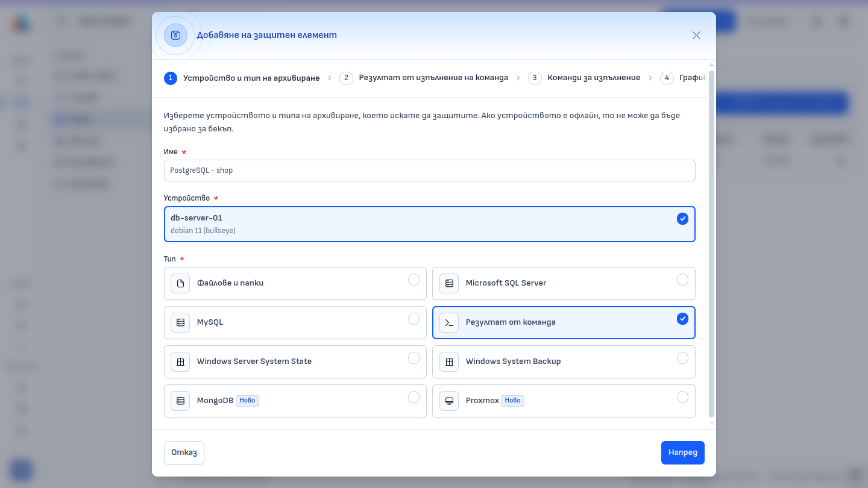Click the Ново badge next to Proxmox

(512, 401)
